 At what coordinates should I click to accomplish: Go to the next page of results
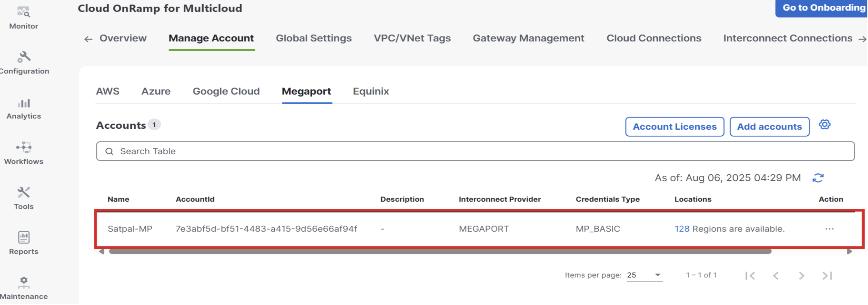click(x=802, y=276)
